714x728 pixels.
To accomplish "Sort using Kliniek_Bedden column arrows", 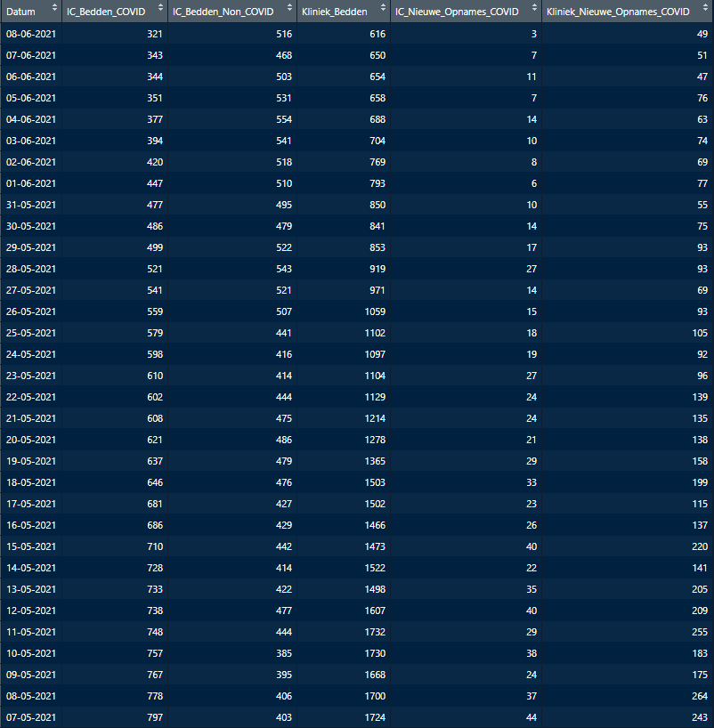I will click(x=383, y=7).
